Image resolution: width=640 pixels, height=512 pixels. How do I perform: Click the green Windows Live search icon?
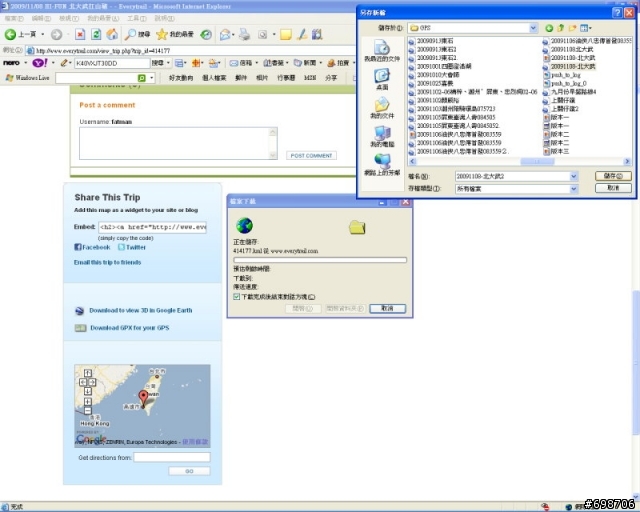pyautogui.click(x=142, y=78)
